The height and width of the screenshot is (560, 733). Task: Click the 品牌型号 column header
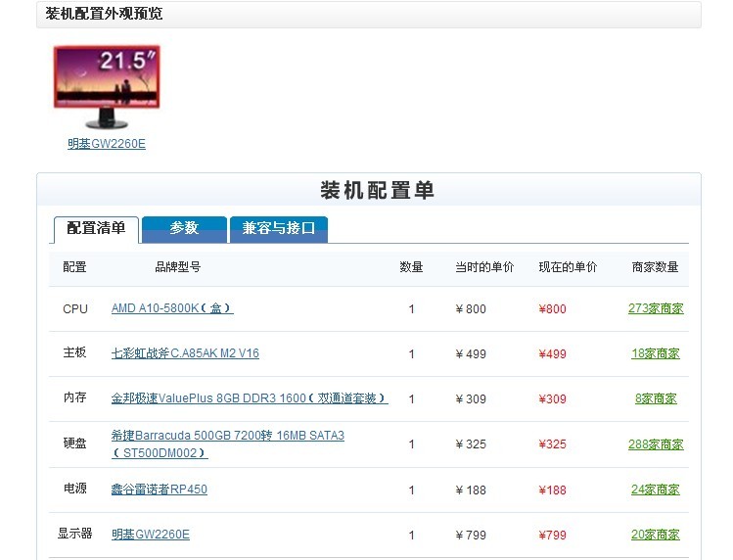[x=178, y=267]
